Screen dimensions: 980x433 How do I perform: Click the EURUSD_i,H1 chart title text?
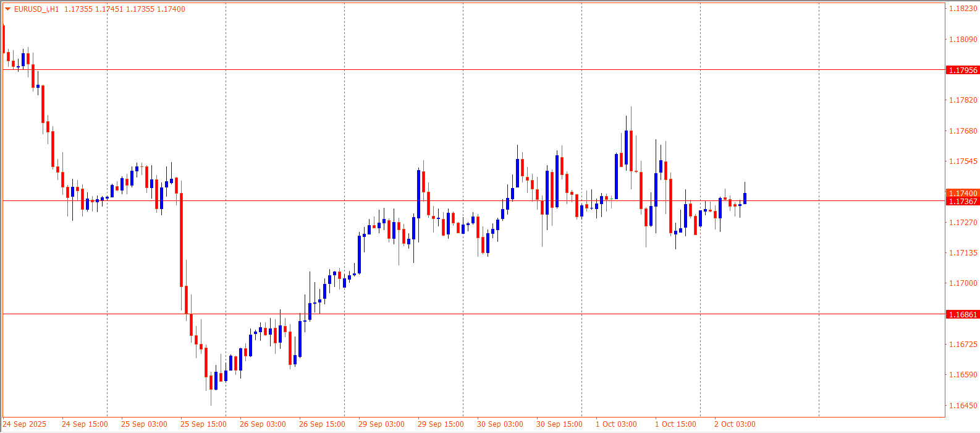pyautogui.click(x=36, y=9)
